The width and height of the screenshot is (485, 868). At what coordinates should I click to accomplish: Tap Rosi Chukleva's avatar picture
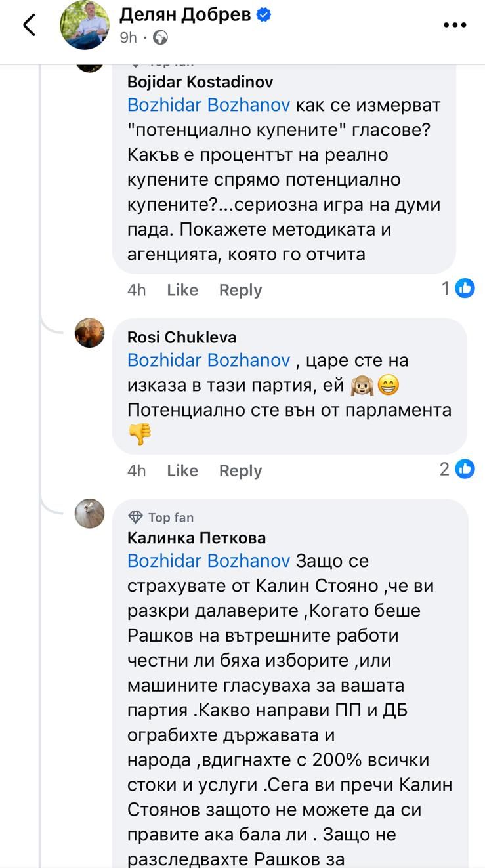tap(90, 333)
